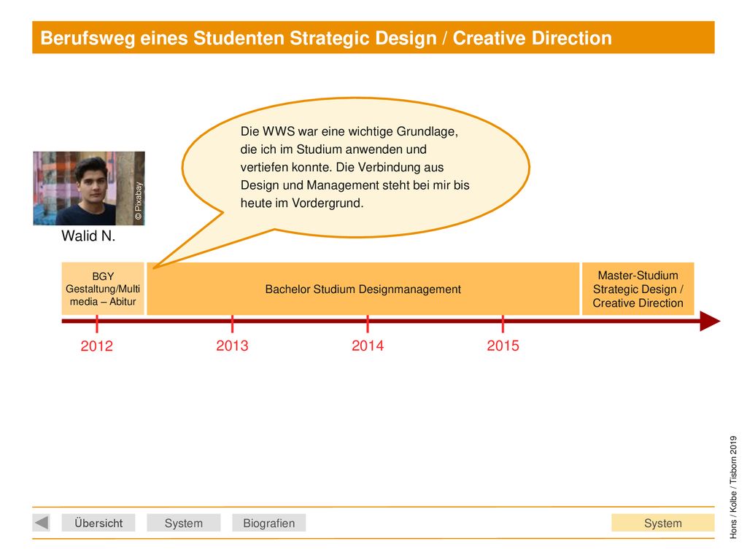The image size is (747, 560).
Task: Click the Master-Studium Strategic Design block
Action: click(x=638, y=289)
